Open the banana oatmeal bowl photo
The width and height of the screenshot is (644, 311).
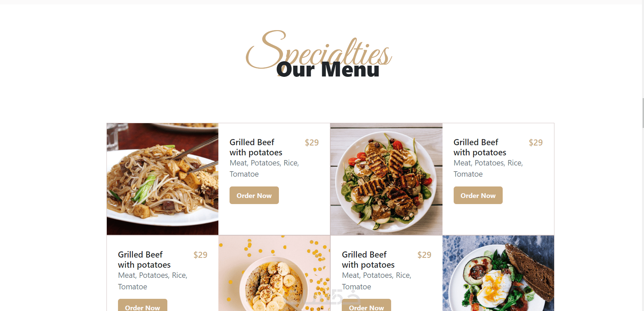[274, 273]
